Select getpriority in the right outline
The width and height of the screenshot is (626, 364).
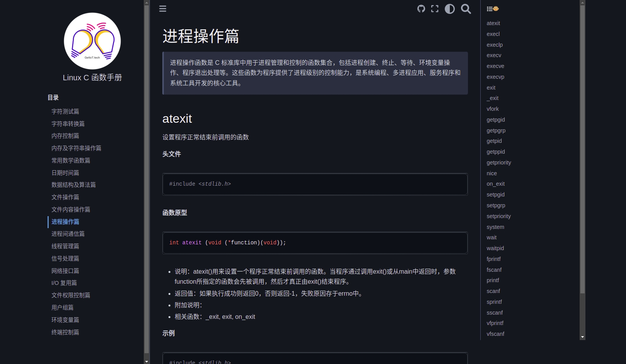[x=499, y=163]
